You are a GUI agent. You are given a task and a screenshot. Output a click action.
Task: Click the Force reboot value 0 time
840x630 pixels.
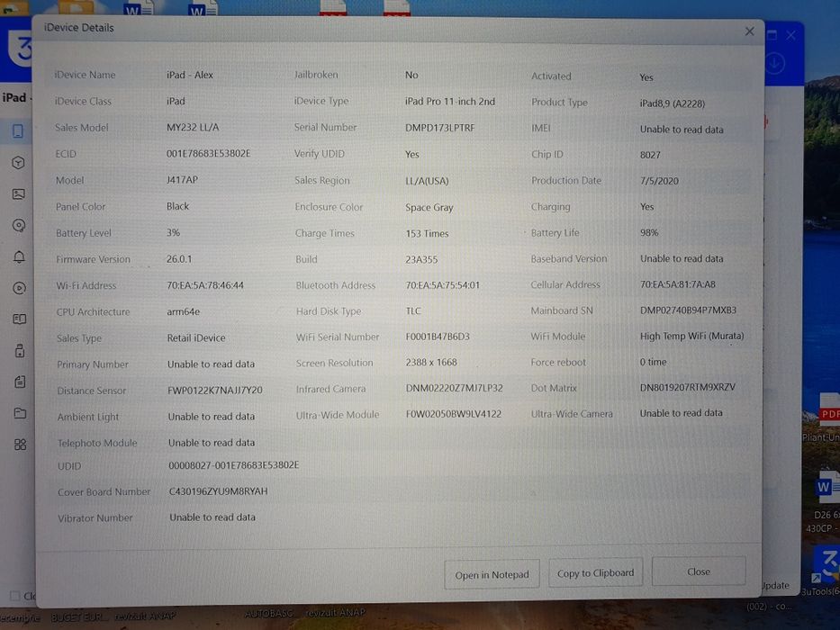click(653, 362)
